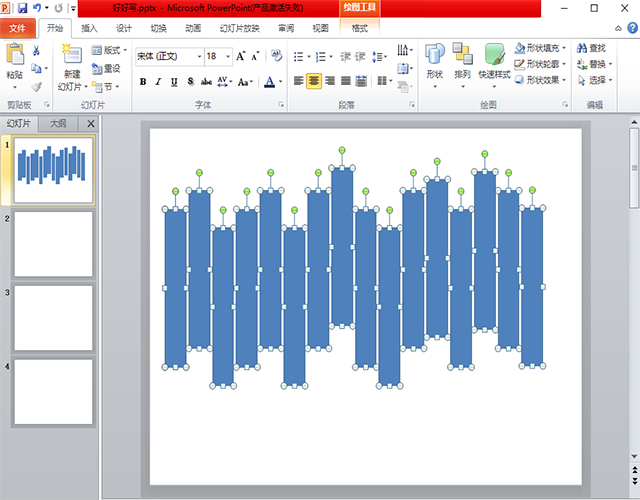Click the Paste clipboard icon
The image size is (640, 500).
[15, 54]
